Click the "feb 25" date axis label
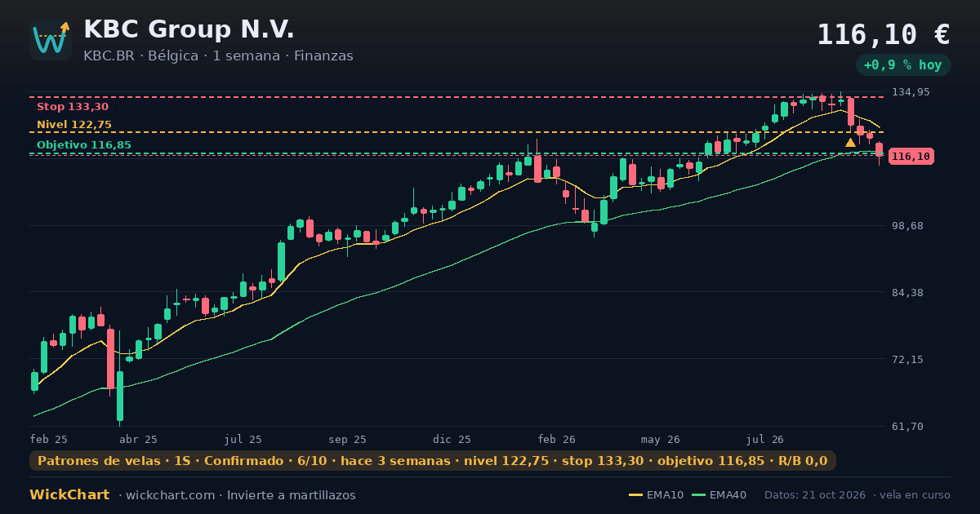Image resolution: width=980 pixels, height=514 pixels. coord(49,439)
